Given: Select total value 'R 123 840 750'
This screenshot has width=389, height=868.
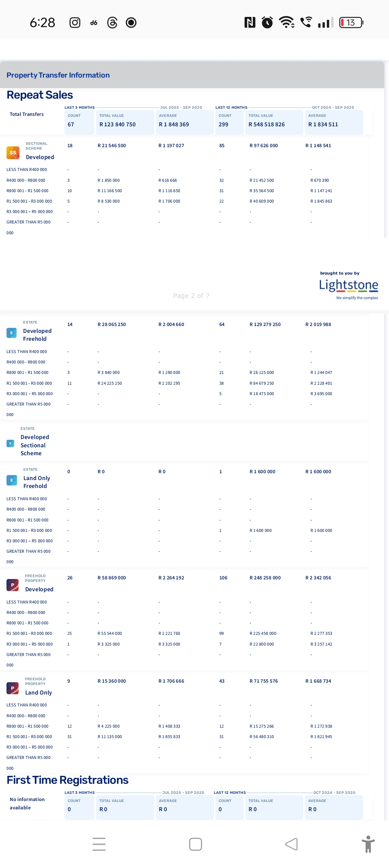Looking at the screenshot, I should (117, 125).
